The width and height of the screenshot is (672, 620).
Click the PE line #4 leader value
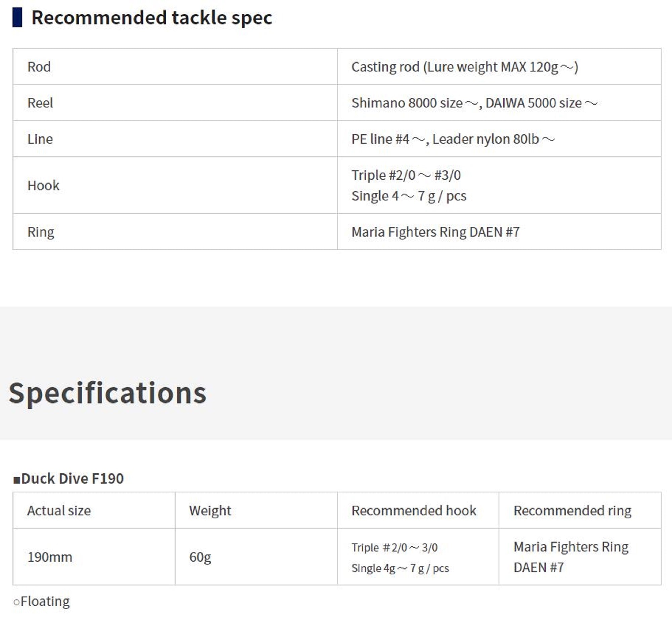point(453,139)
